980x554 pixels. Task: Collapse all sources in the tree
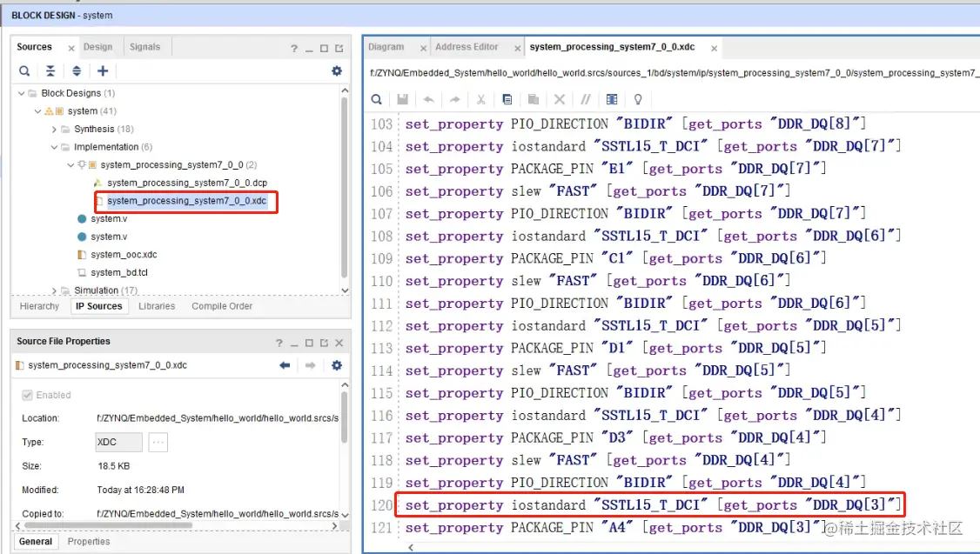click(x=50, y=71)
